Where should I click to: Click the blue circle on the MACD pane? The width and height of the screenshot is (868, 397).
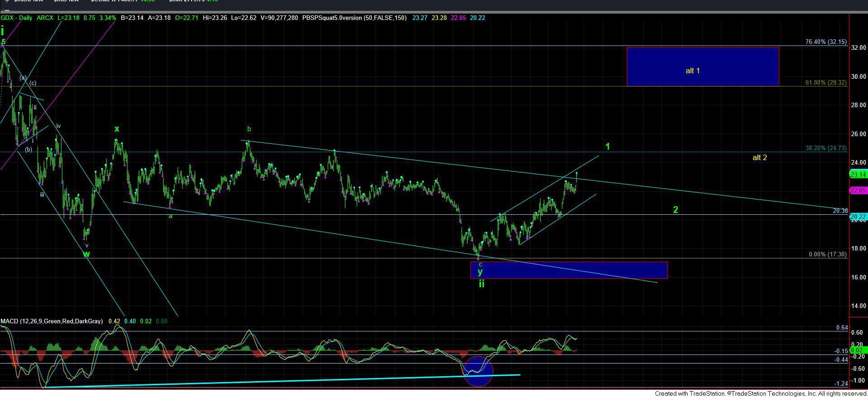click(478, 372)
